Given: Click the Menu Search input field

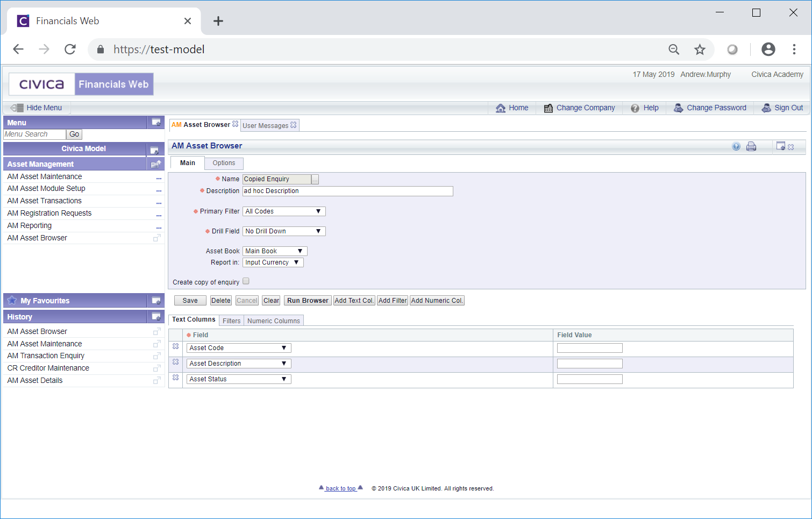Looking at the screenshot, I should pos(35,134).
